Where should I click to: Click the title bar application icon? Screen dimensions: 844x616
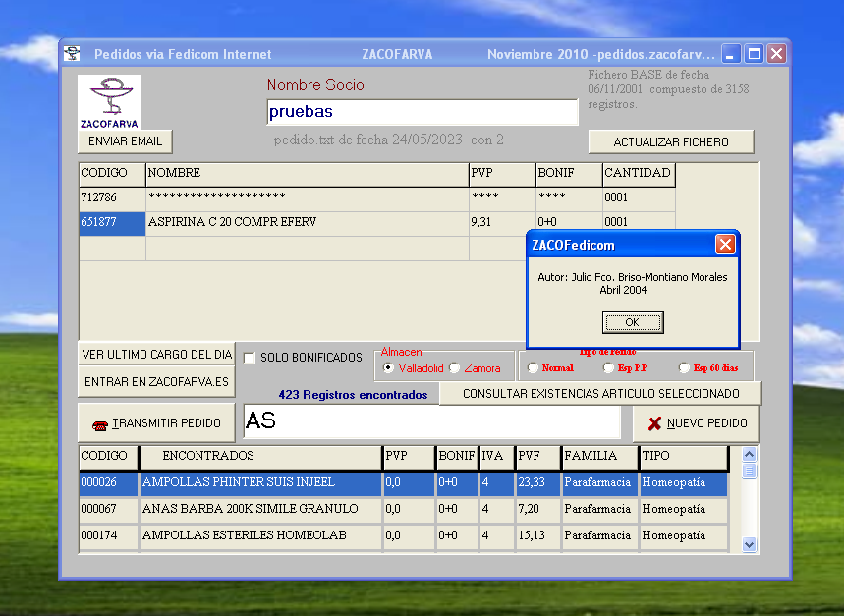[x=73, y=54]
